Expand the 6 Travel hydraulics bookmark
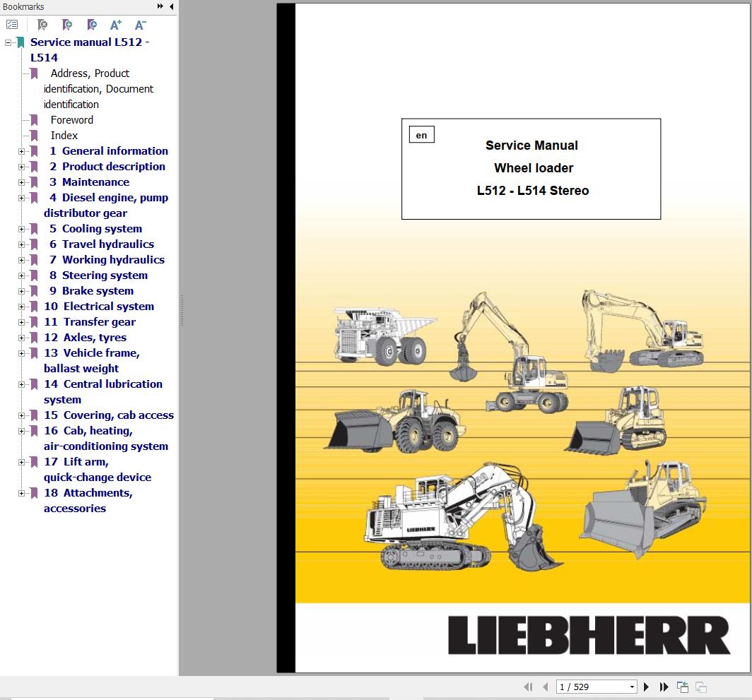Viewport: 752px width, 700px height. pos(21,244)
